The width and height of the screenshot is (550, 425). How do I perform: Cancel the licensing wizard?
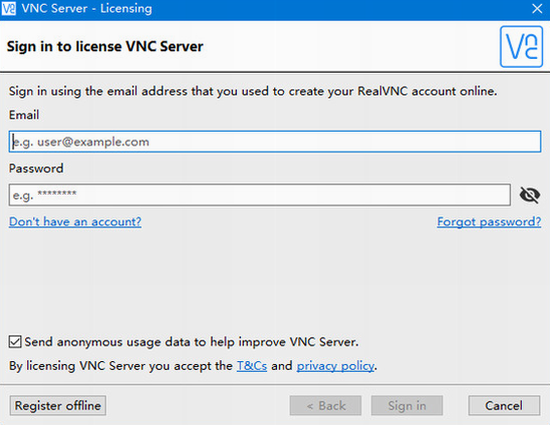(x=504, y=406)
